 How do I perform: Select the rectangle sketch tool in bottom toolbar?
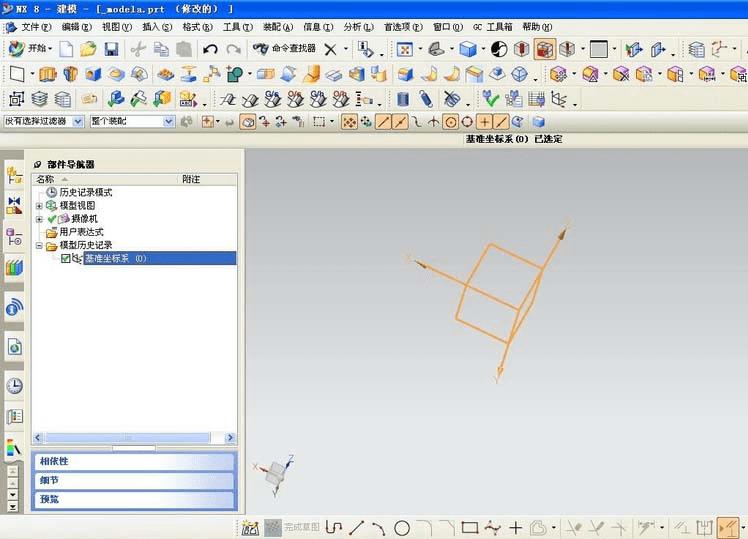[469, 527]
